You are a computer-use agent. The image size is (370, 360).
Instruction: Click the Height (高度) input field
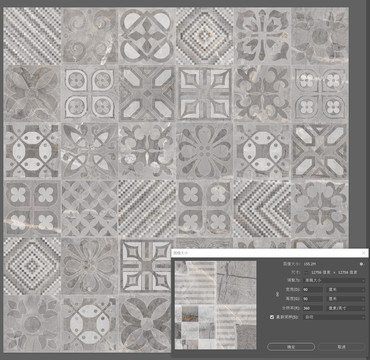(x=313, y=299)
